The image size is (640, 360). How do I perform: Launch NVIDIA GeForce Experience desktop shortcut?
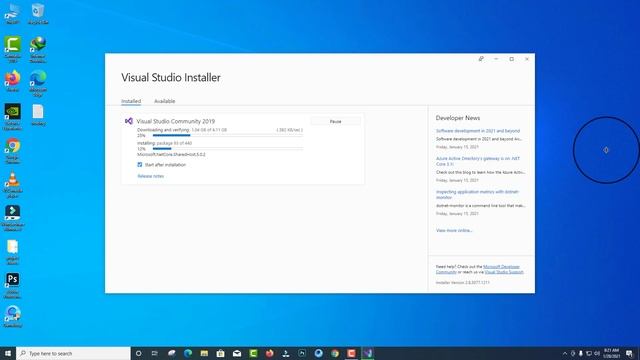(x=13, y=117)
